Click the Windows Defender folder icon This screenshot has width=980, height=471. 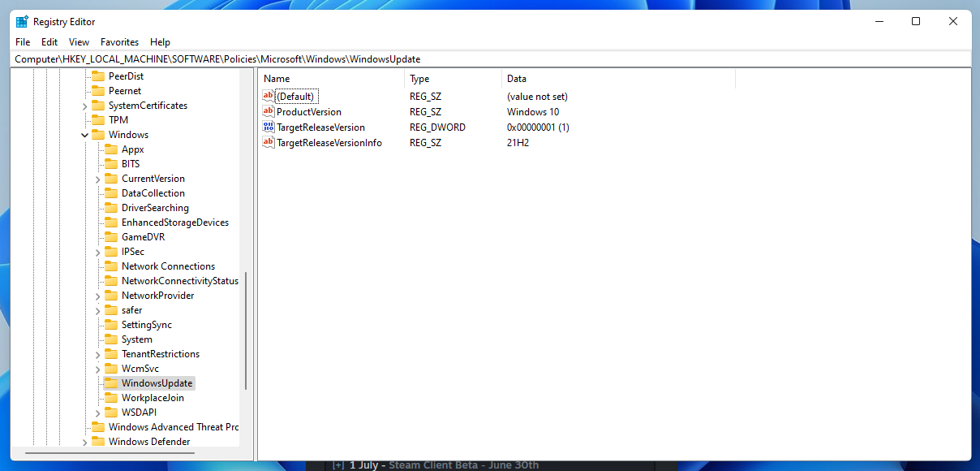point(98,442)
